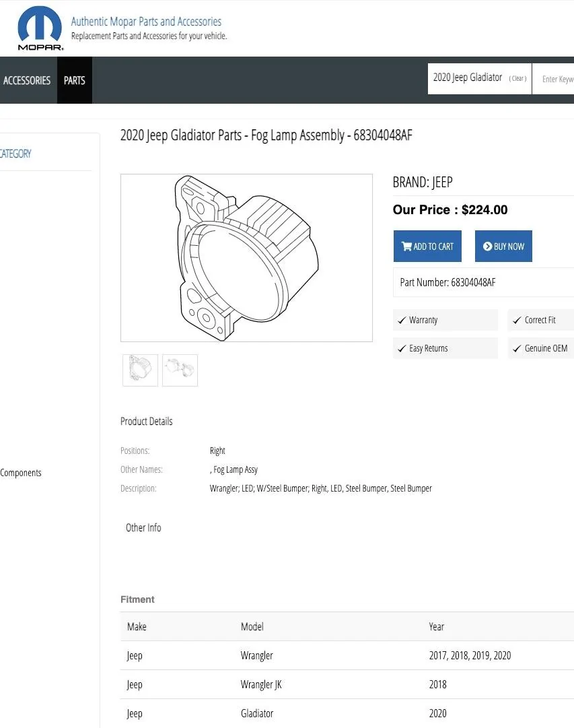Click the arrow icon on Buy Now
Screen dimensions: 574x728
487,246
